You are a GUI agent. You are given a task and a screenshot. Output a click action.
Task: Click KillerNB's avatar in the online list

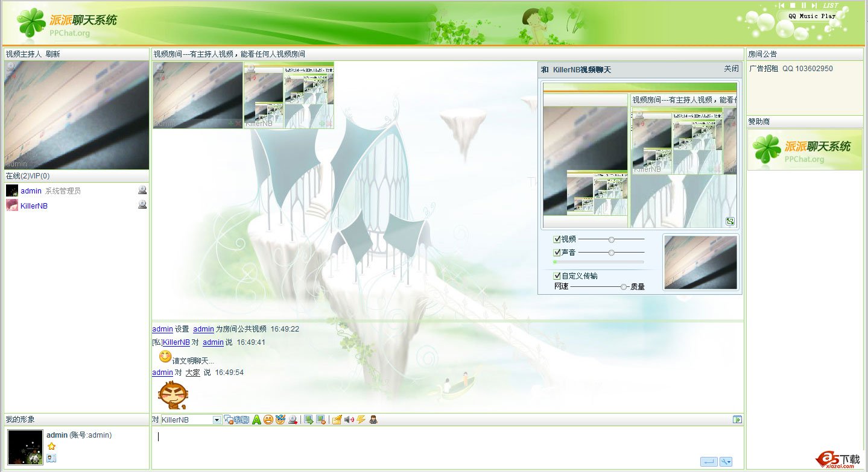12,205
